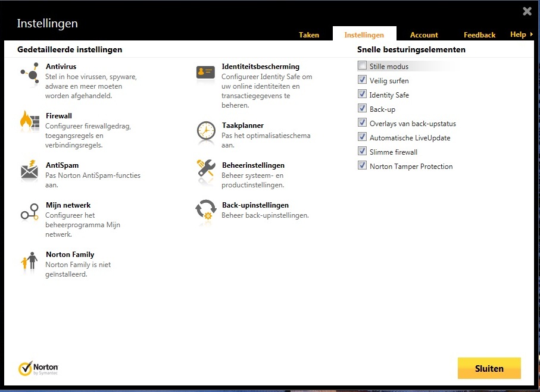Screen dimensions: 540x392
Task: Click 'Beheer back-upinstellingen.' description text
Action: click(265, 215)
